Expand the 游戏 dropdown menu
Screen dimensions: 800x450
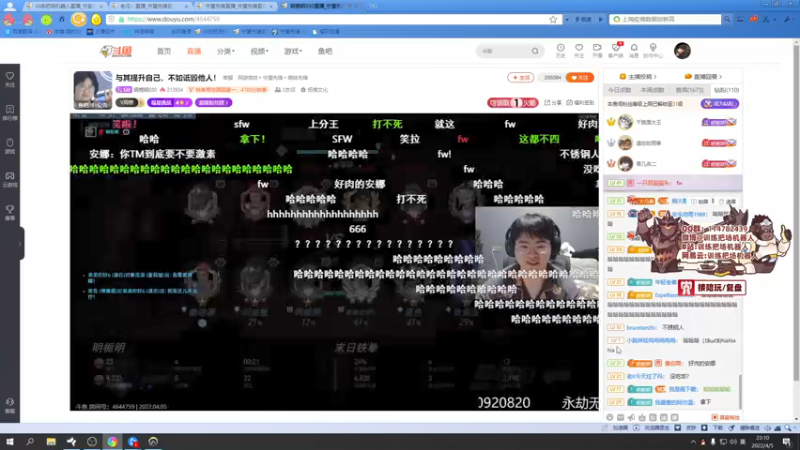pyautogui.click(x=293, y=51)
